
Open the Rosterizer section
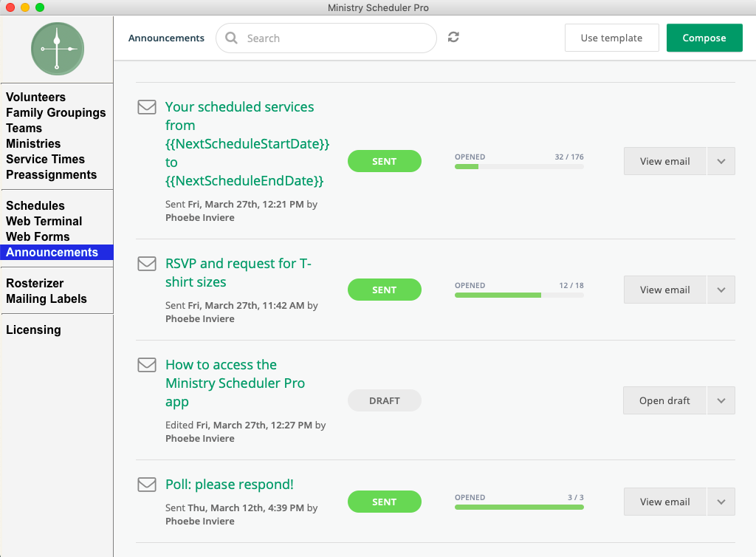pyautogui.click(x=35, y=283)
